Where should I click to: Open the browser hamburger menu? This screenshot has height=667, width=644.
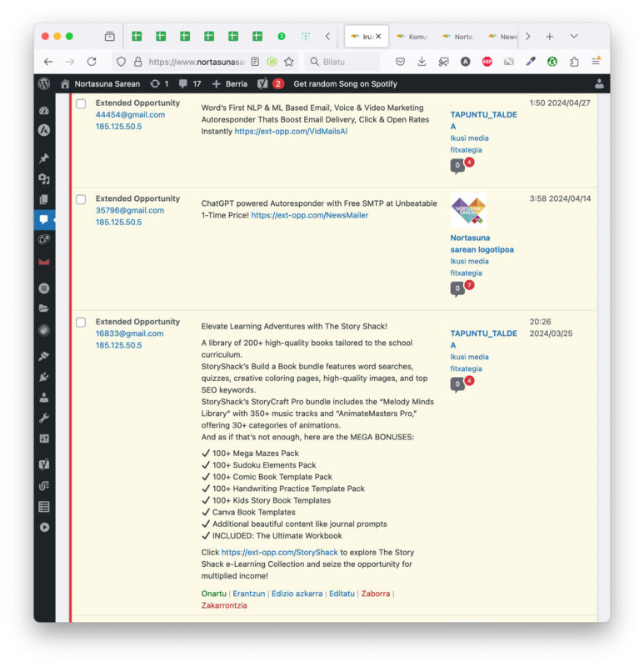coord(596,62)
